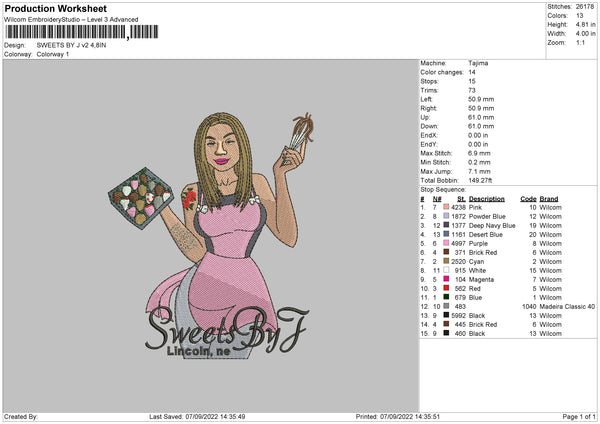600x424 pixels.
Task: Click the Colorway 1 value
Action: coord(53,54)
